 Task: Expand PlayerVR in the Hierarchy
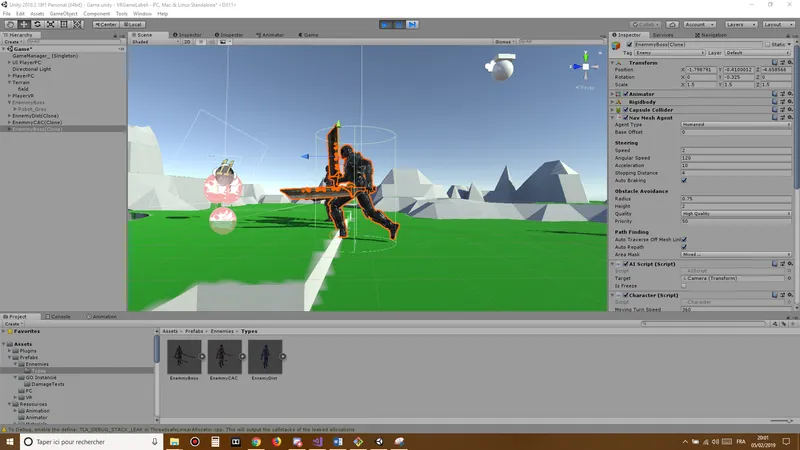[9, 96]
